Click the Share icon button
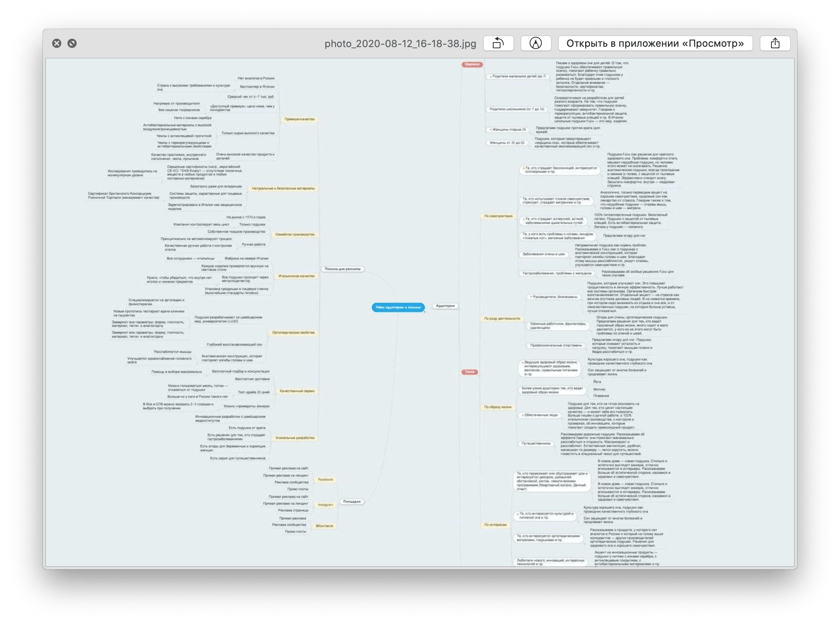Viewport: 840px width, 626px height. tap(775, 43)
